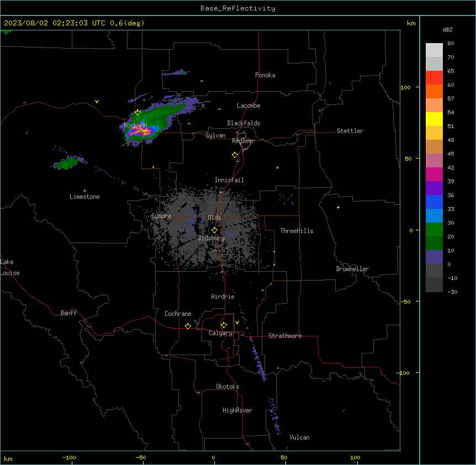Click the -50 tick on the right axis
This screenshot has width=476, height=465.
pos(405,302)
